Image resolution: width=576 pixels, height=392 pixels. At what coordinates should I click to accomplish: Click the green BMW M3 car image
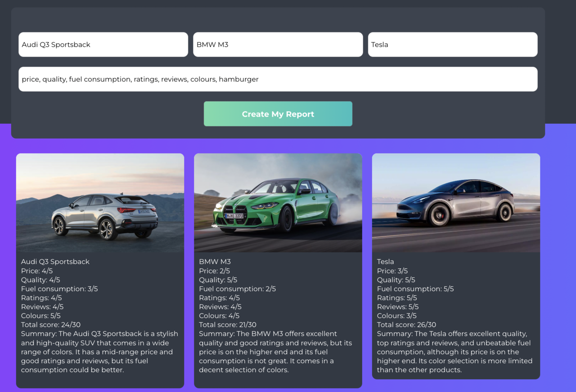click(278, 202)
